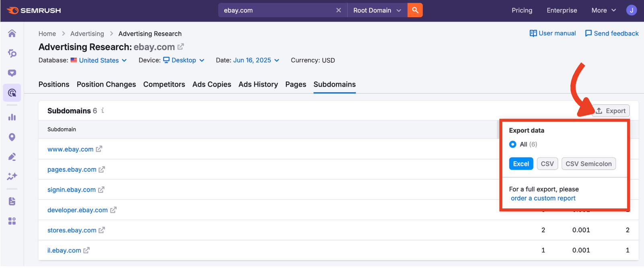This screenshot has height=268, width=644.
Task: Open the www.ebay.com subdomain link
Action: coord(70,149)
